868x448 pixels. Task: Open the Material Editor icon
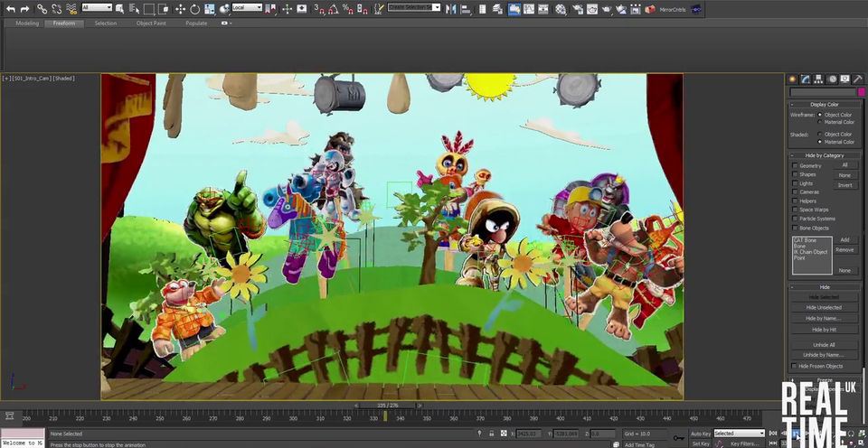pos(561,9)
